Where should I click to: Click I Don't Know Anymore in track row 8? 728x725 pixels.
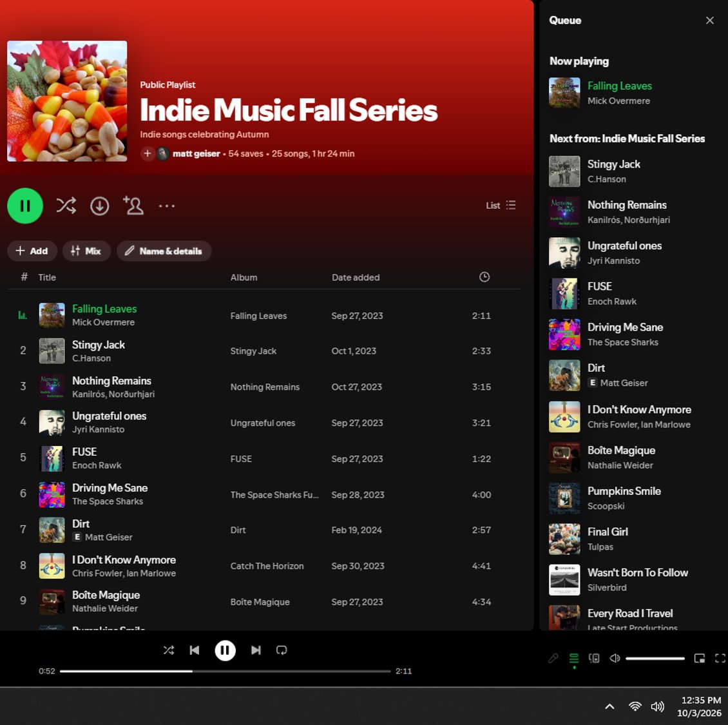pos(124,559)
